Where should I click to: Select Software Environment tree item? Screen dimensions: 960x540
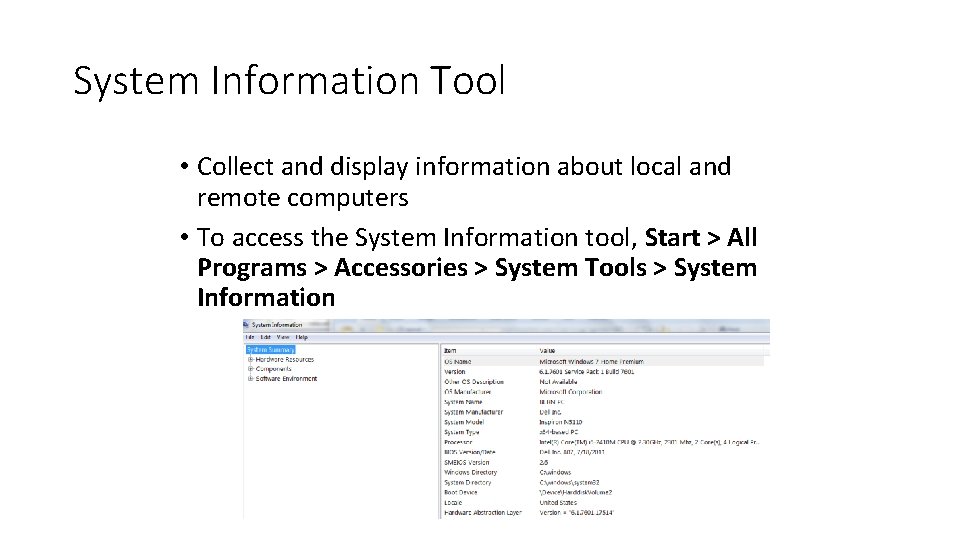pyautogui.click(x=287, y=379)
